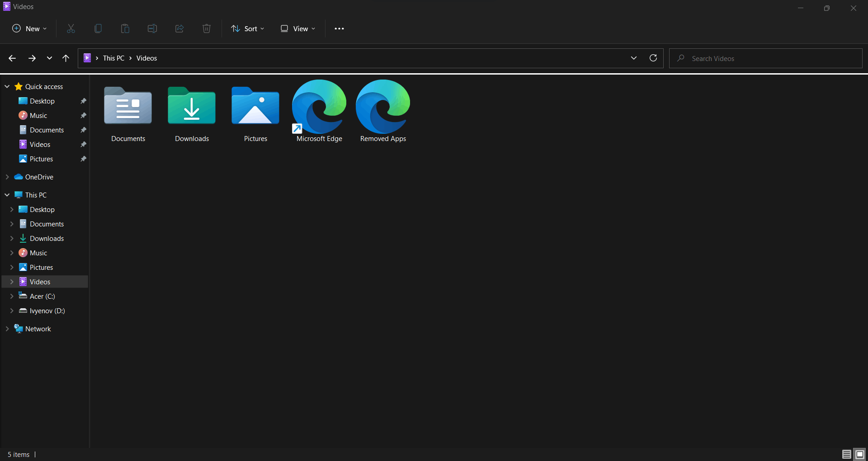The height and width of the screenshot is (461, 868).
Task: Open the Sort dropdown menu
Action: [248, 28]
